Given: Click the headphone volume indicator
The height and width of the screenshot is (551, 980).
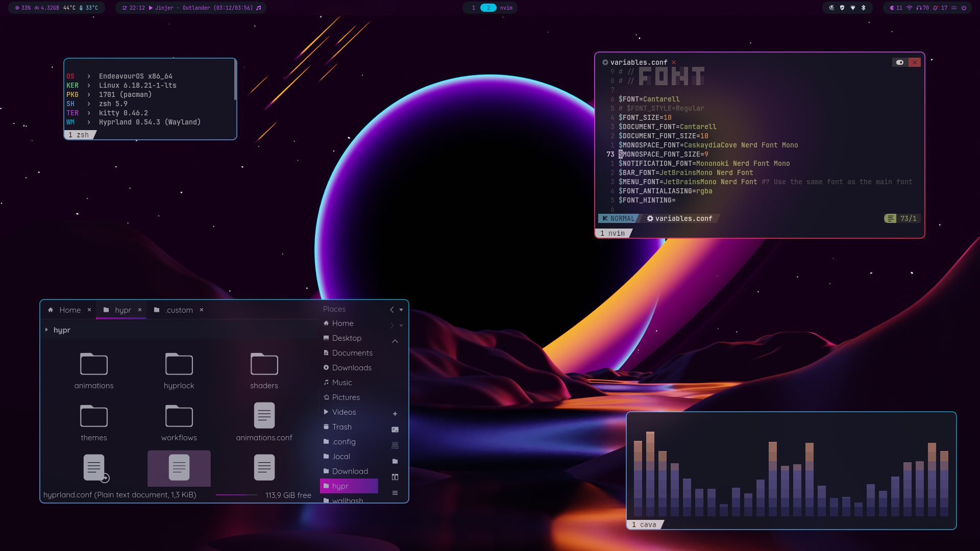Looking at the screenshot, I should (x=919, y=8).
